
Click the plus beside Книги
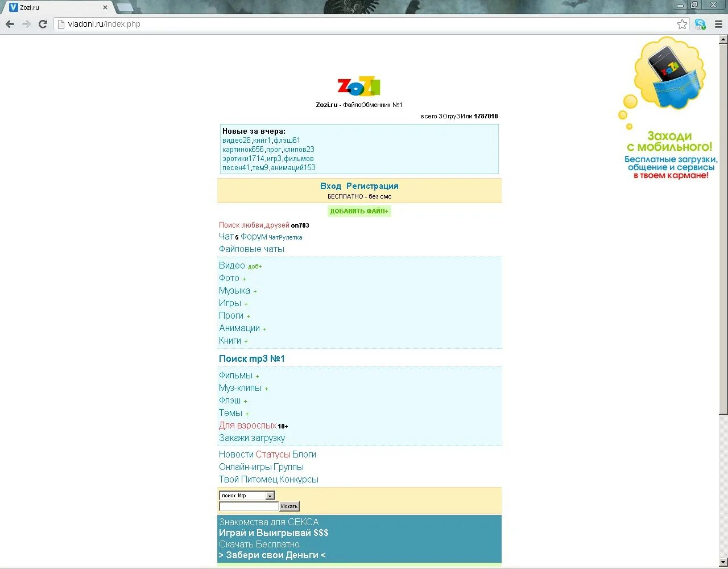(246, 341)
